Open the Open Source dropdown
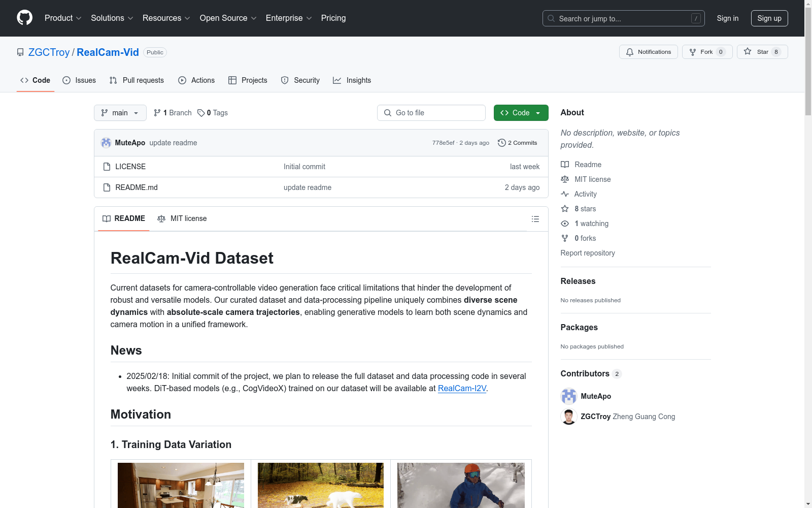The image size is (812, 508). pyautogui.click(x=228, y=18)
